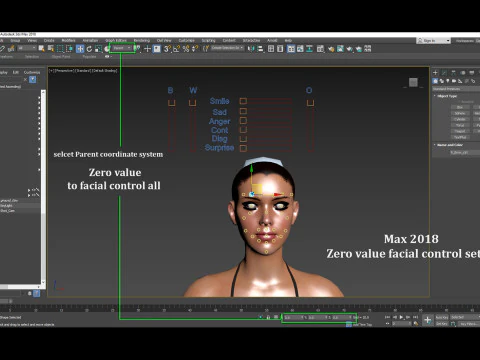Toggle 3D Snaps on the toolbar
Viewport: 480px width, 360px height.
point(167,49)
